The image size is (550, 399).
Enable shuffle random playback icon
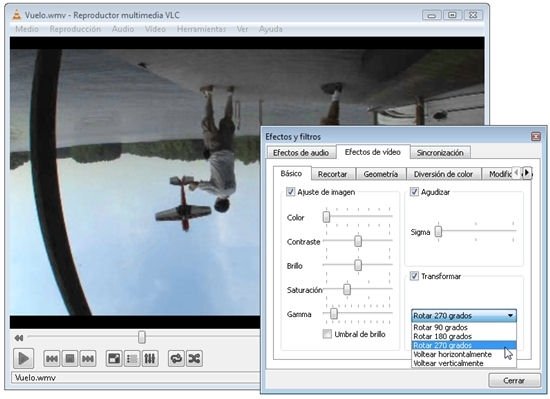(194, 359)
